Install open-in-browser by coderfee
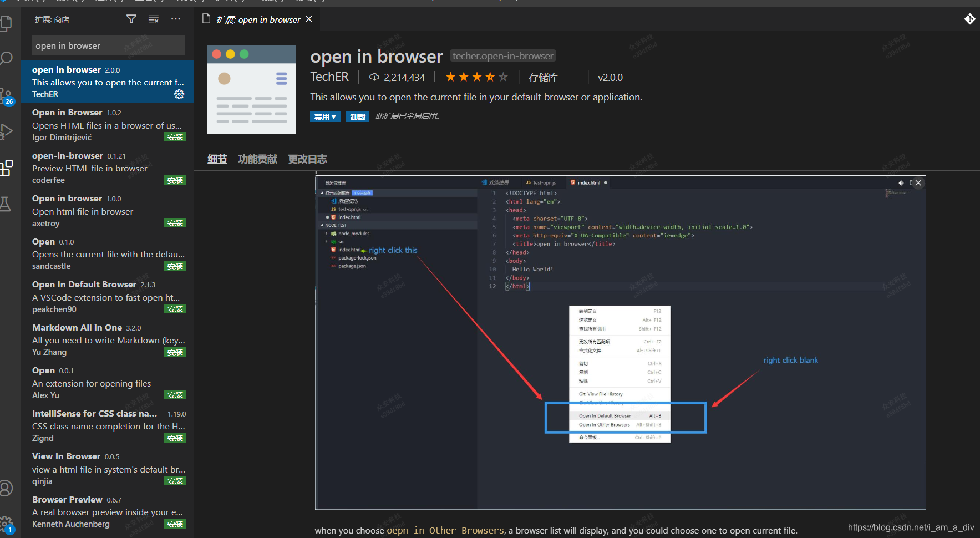Image resolution: width=980 pixels, height=538 pixels. coord(175,180)
